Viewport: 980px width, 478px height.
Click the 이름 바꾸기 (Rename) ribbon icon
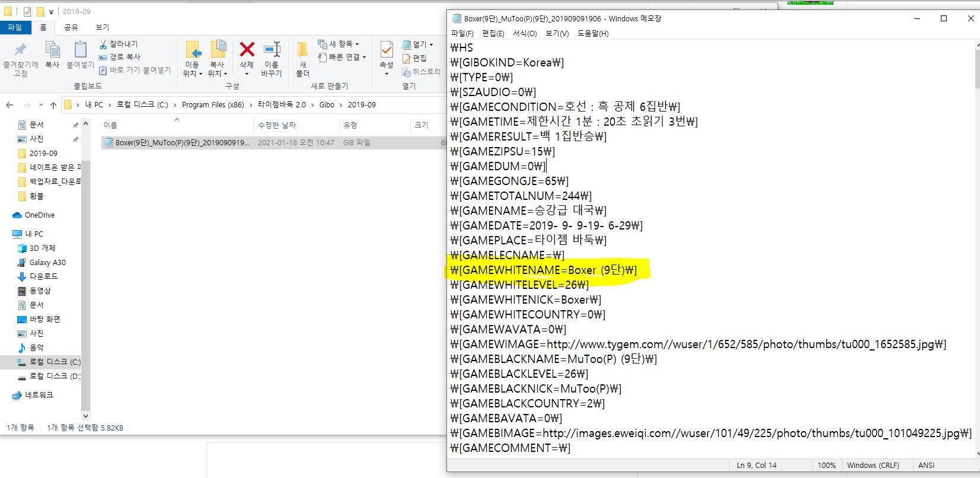point(272,50)
